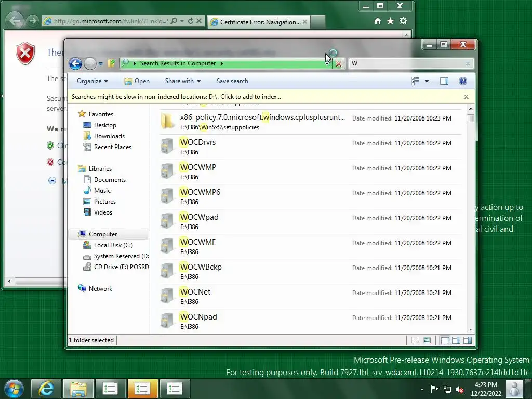The height and width of the screenshot is (399, 532).
Task: Open the Internet Explorer Tools gear
Action: point(403,21)
